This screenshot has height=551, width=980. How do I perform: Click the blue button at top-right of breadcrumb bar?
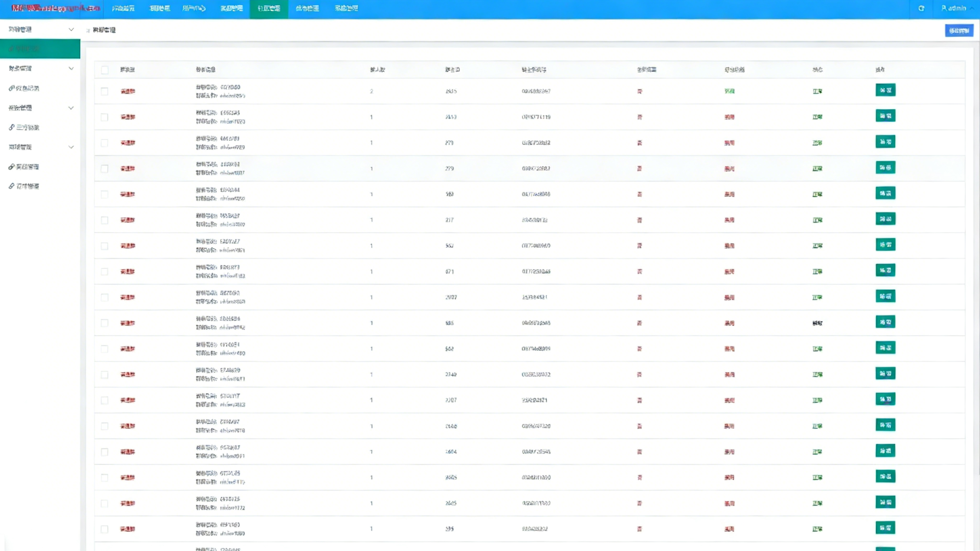959,31
